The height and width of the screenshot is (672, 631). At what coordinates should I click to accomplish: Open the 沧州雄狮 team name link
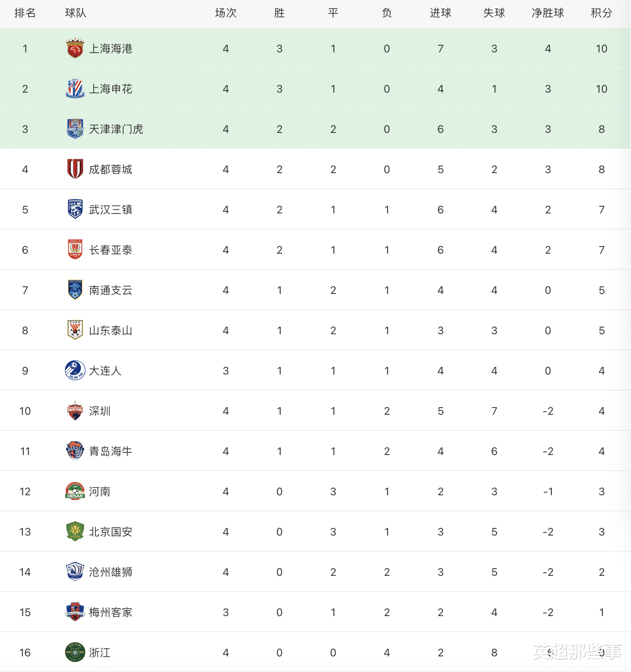click(x=111, y=572)
